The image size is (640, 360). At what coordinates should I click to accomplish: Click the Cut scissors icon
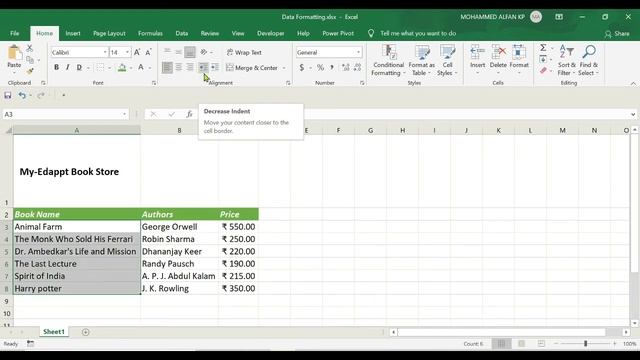[29, 48]
